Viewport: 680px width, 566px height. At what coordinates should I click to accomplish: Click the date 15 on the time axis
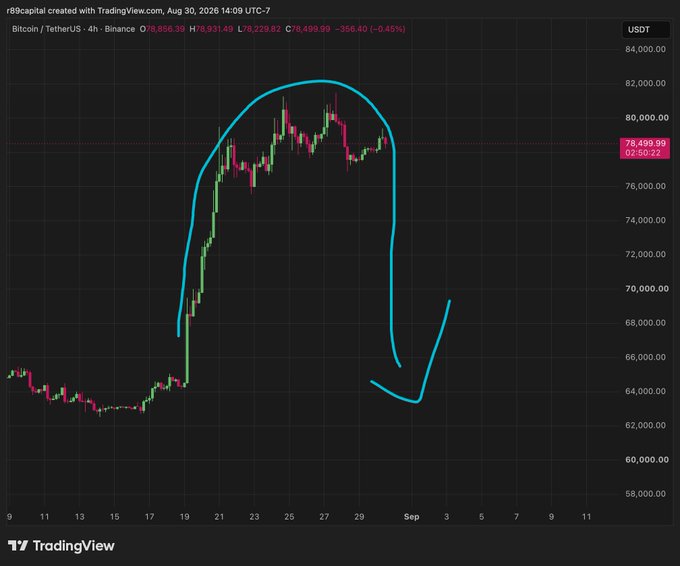pos(114,517)
